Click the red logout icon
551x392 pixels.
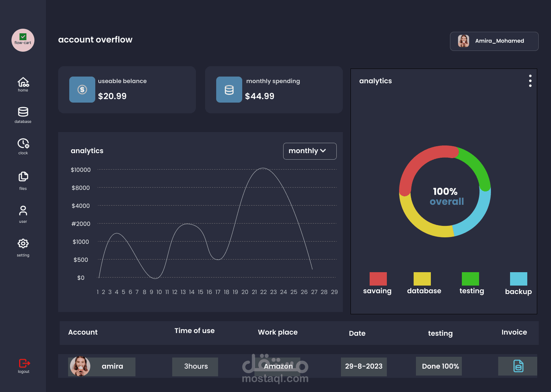(24, 363)
